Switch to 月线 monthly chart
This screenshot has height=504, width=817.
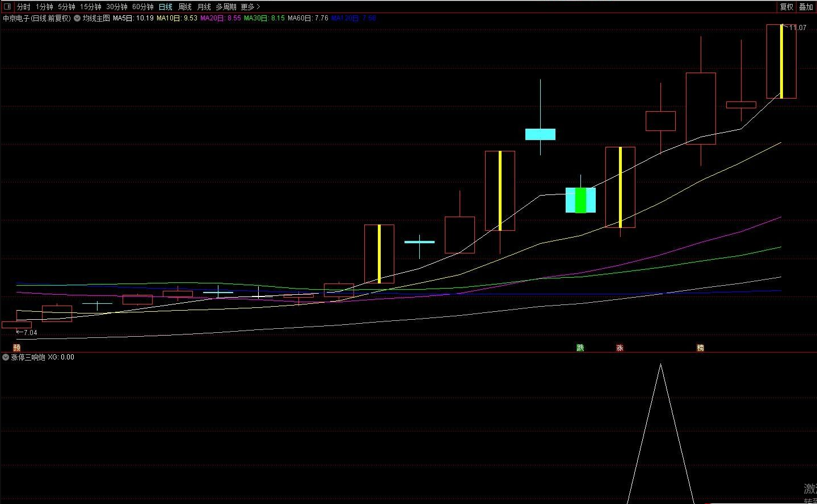pyautogui.click(x=204, y=7)
